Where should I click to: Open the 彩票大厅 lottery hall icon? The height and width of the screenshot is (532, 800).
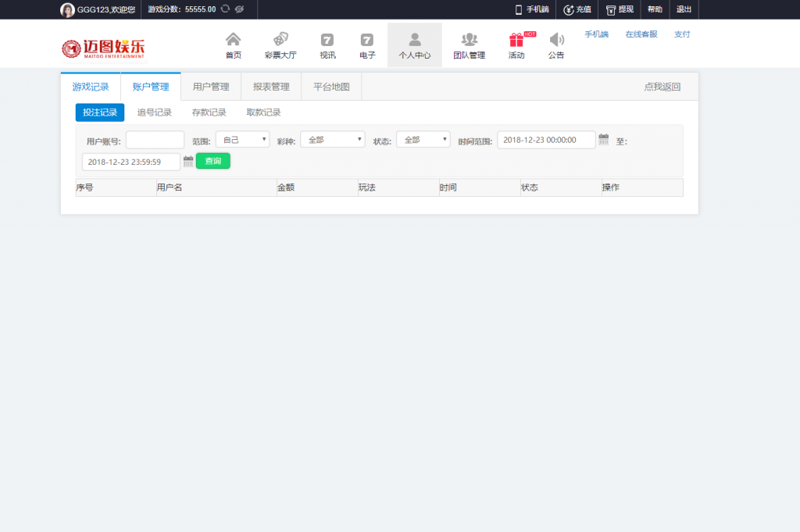click(x=280, y=40)
